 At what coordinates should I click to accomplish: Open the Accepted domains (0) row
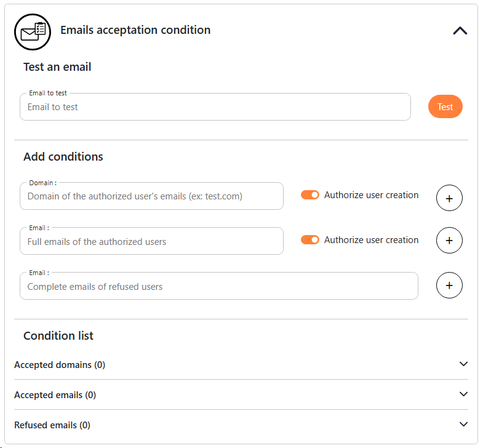click(x=60, y=365)
